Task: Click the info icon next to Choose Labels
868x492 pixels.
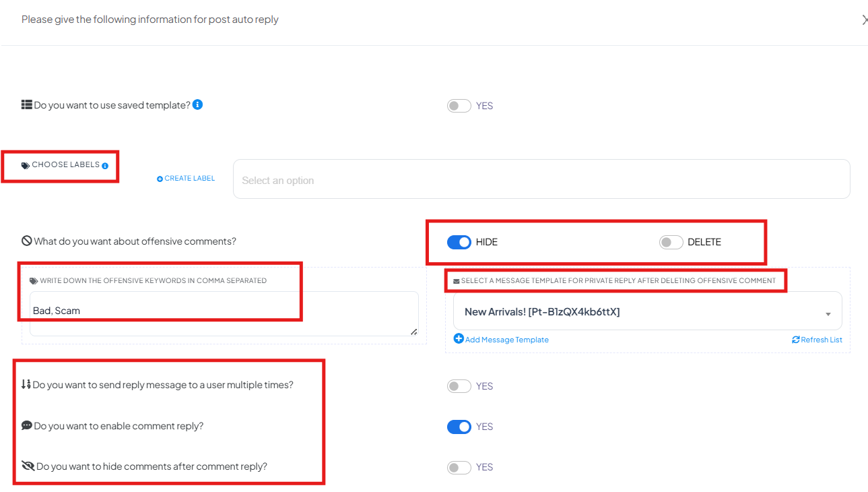Action: point(105,166)
